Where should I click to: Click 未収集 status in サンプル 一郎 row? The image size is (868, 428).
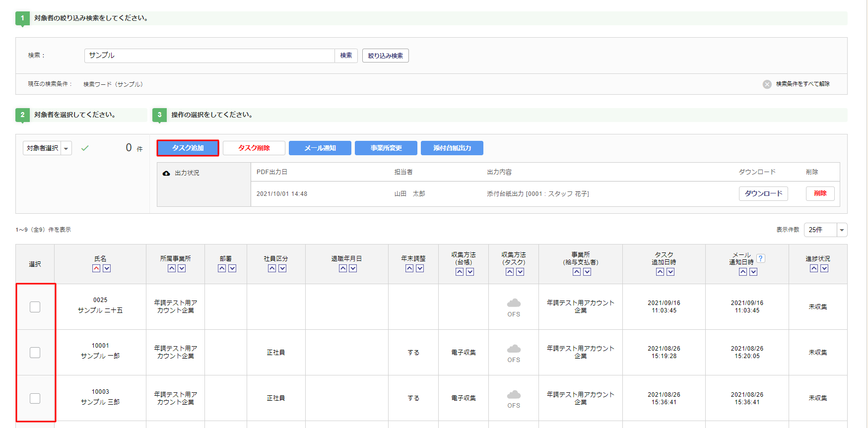(x=818, y=353)
